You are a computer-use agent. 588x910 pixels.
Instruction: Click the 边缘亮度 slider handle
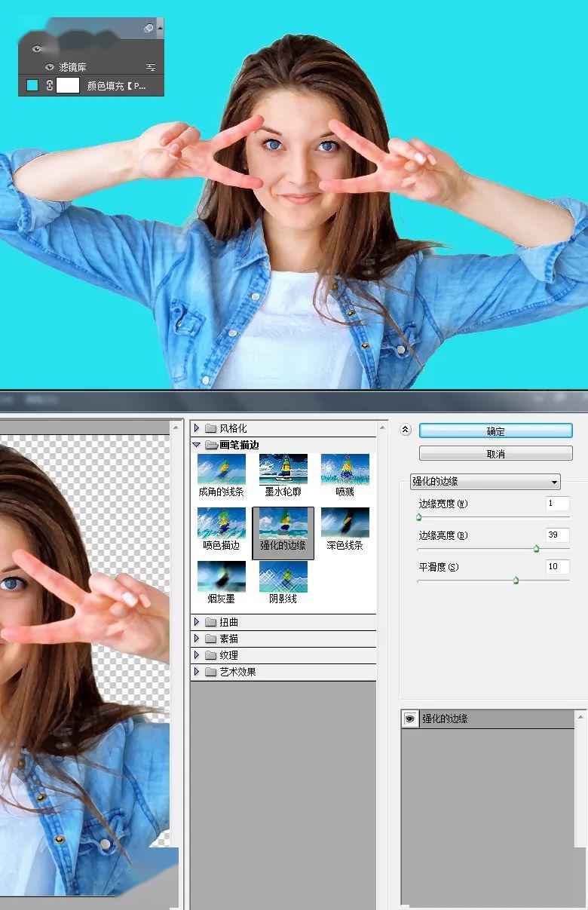click(536, 549)
